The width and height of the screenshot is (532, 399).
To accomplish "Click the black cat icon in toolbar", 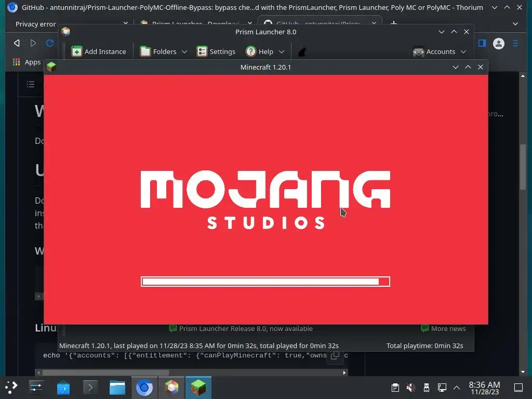I will pos(302,51).
